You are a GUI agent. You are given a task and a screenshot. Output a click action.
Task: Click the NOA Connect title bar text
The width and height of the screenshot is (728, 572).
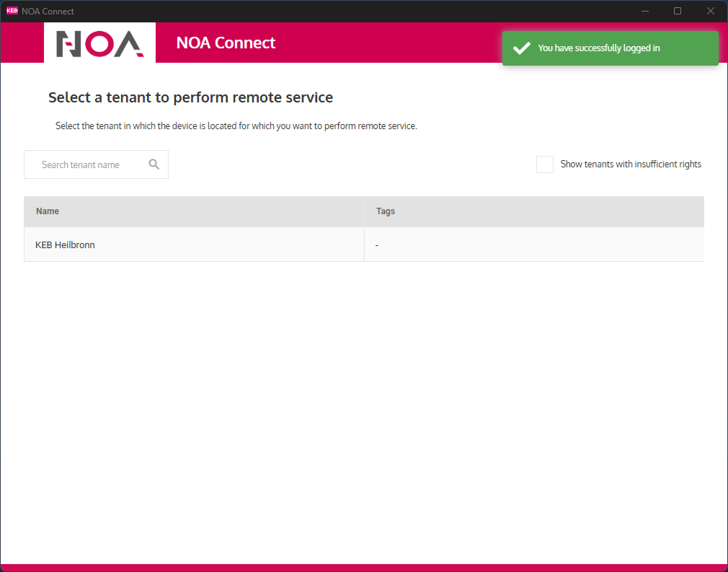(48, 11)
